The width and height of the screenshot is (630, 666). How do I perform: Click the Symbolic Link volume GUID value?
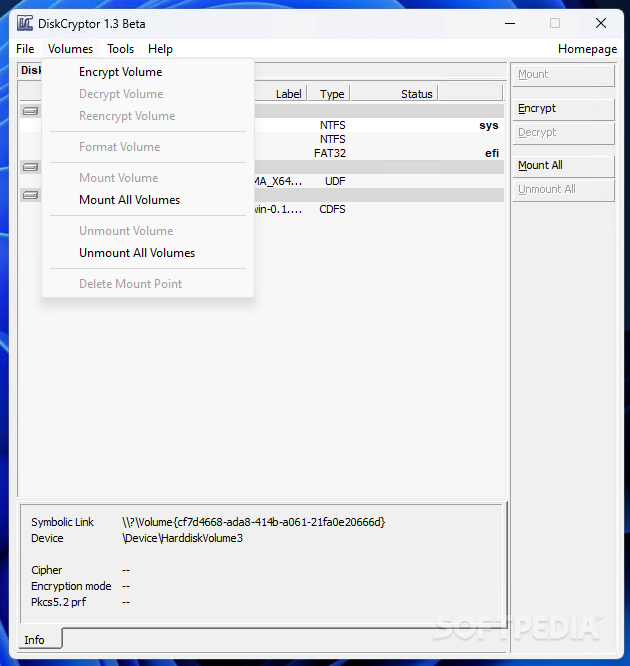pos(254,522)
